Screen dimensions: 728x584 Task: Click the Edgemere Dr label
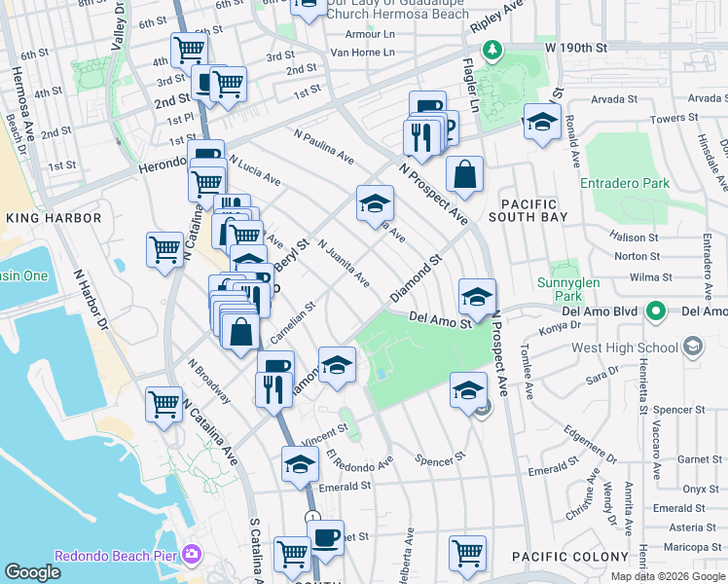pyautogui.click(x=590, y=444)
